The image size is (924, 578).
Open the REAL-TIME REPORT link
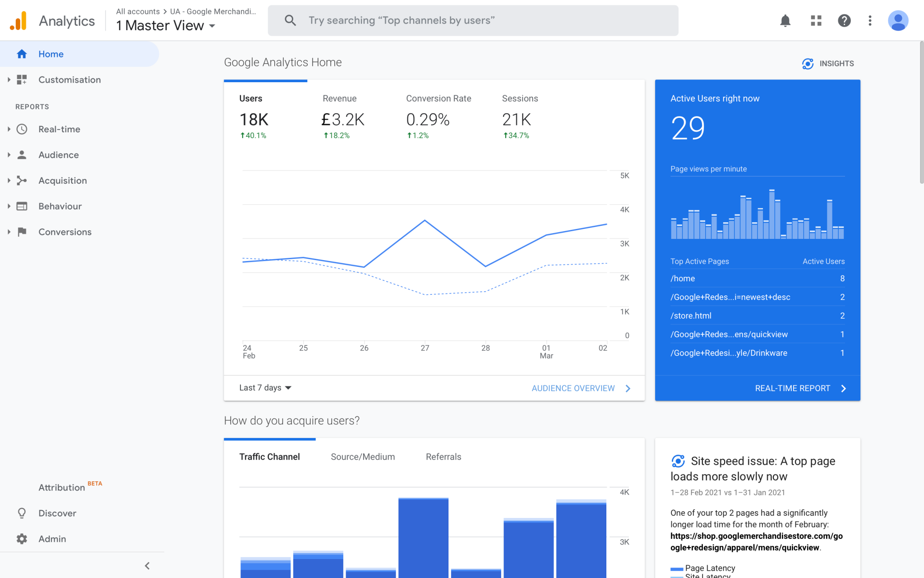792,388
